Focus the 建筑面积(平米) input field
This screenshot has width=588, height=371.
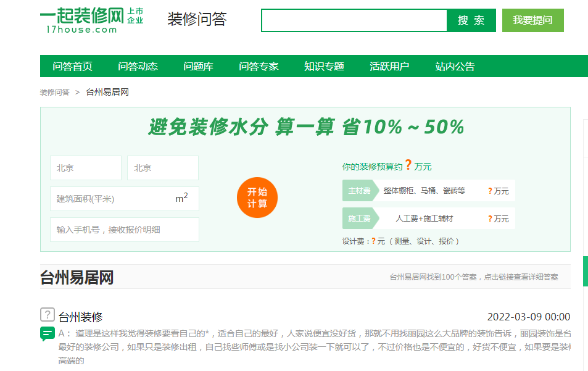click(125, 199)
